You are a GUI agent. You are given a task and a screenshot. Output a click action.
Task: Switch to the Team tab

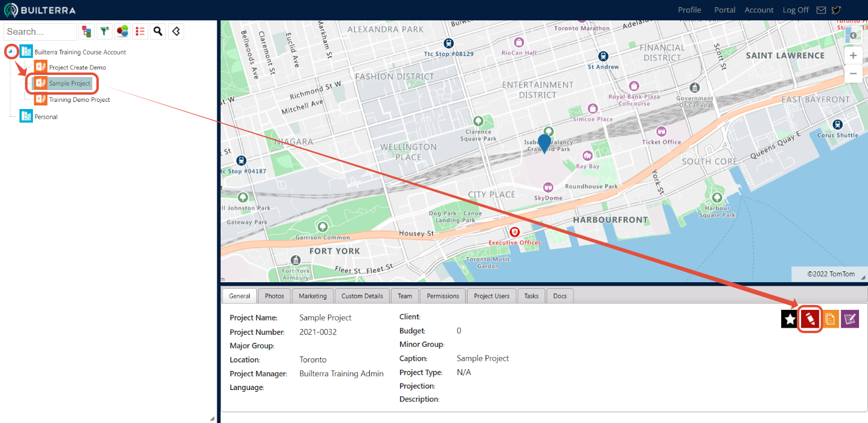(405, 296)
